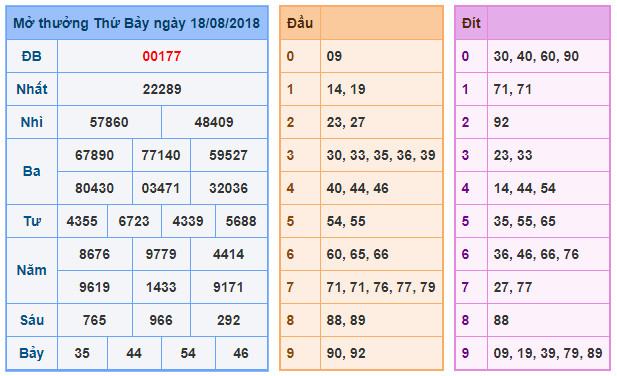The width and height of the screenshot is (617, 376).
Task: Select the number 9779
Action: pos(161,254)
